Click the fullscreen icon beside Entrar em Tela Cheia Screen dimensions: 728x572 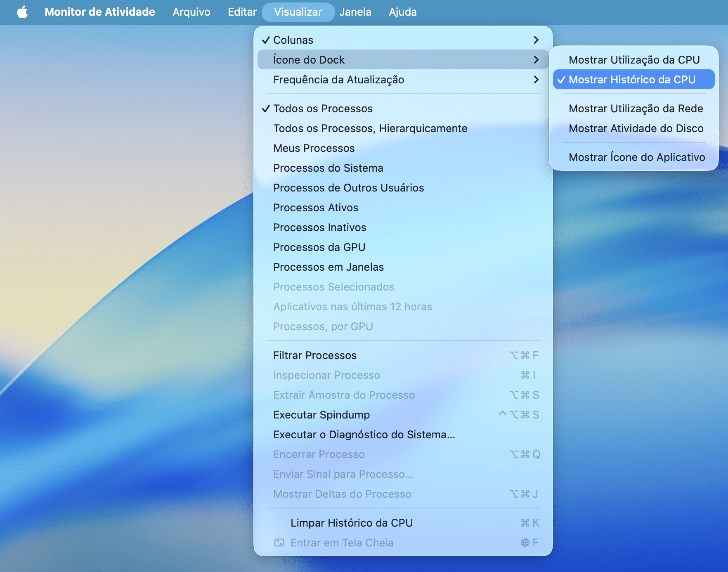tap(279, 543)
